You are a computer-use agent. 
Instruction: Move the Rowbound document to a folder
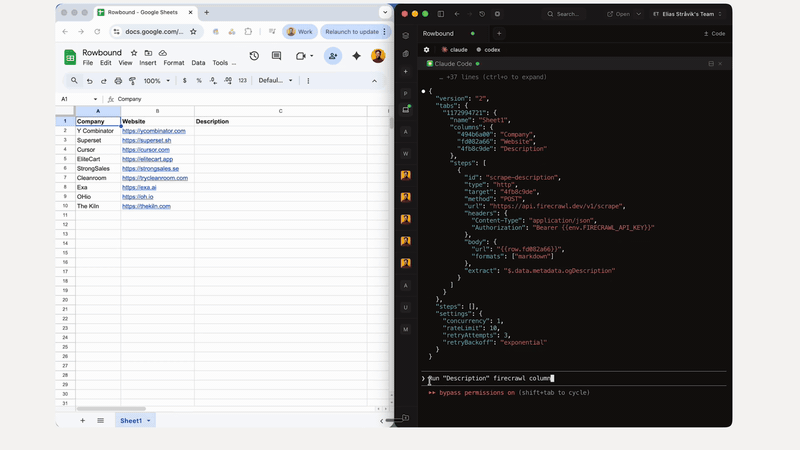(x=148, y=53)
